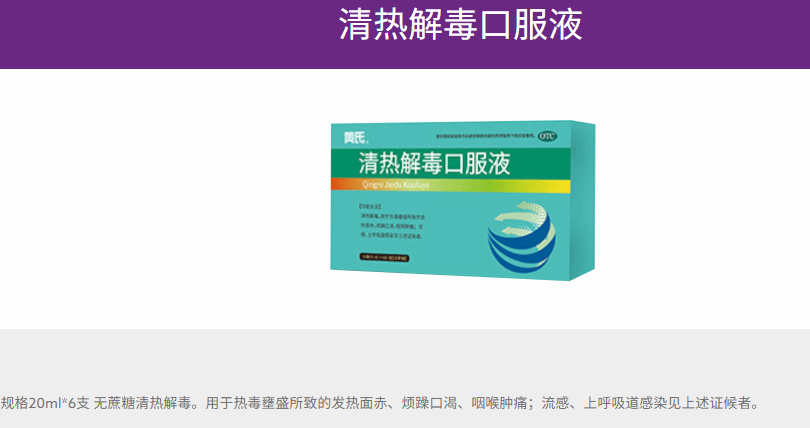Open the product box thumbnail image
Screen dimensions: 810x428
coord(463,200)
